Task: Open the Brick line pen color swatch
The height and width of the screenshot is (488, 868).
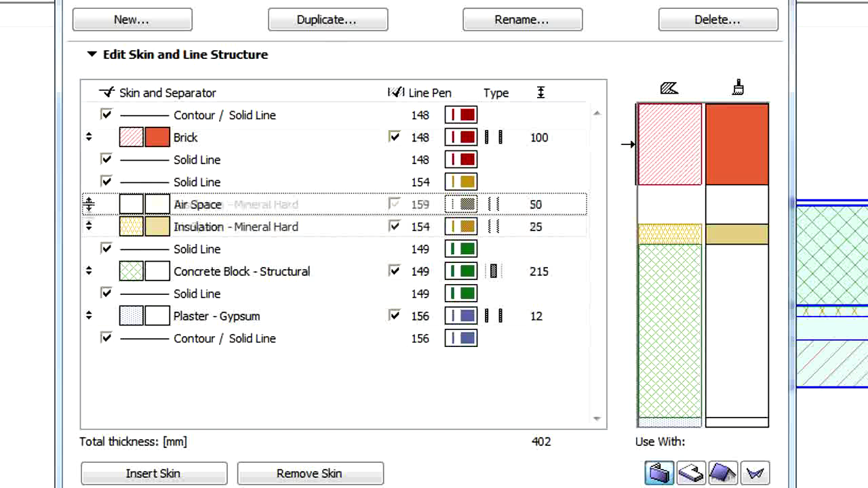Action: (x=461, y=138)
